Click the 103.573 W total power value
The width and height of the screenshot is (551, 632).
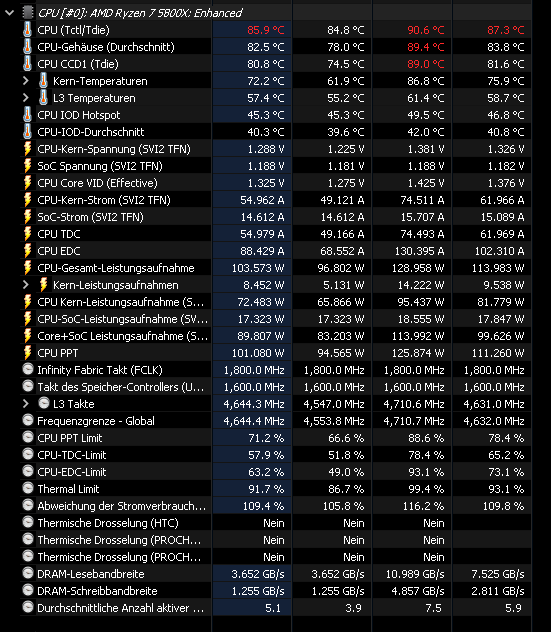coord(258,268)
